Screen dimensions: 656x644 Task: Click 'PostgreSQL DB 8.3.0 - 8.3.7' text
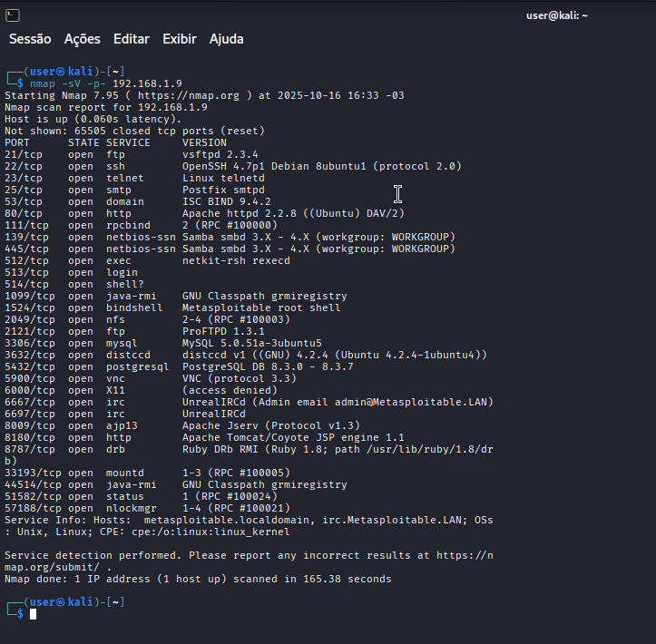(268, 366)
